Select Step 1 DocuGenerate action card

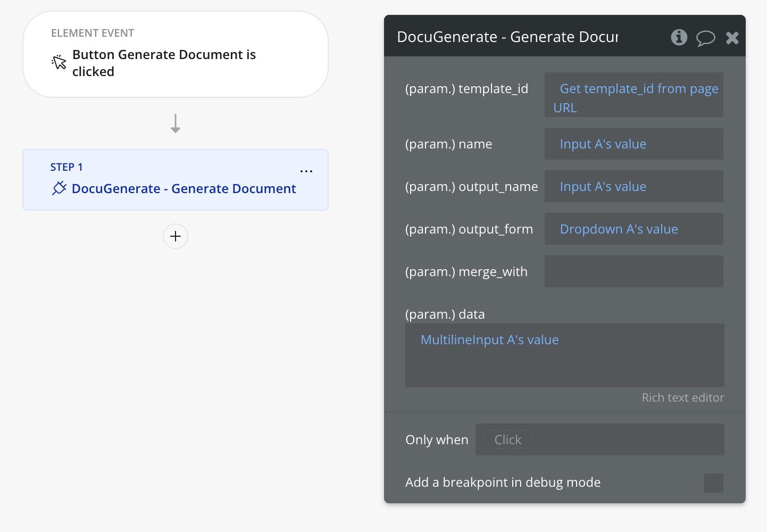tap(176, 180)
